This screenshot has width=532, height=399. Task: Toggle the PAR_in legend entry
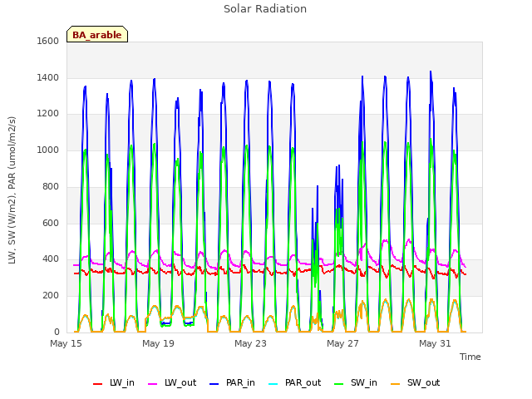[x=232, y=383]
